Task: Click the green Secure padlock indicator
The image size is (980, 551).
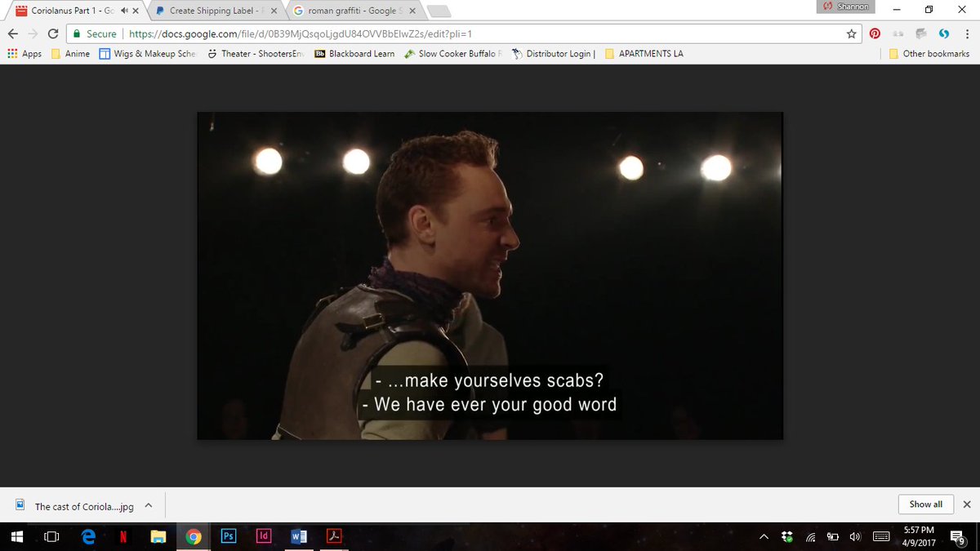Action: [94, 33]
